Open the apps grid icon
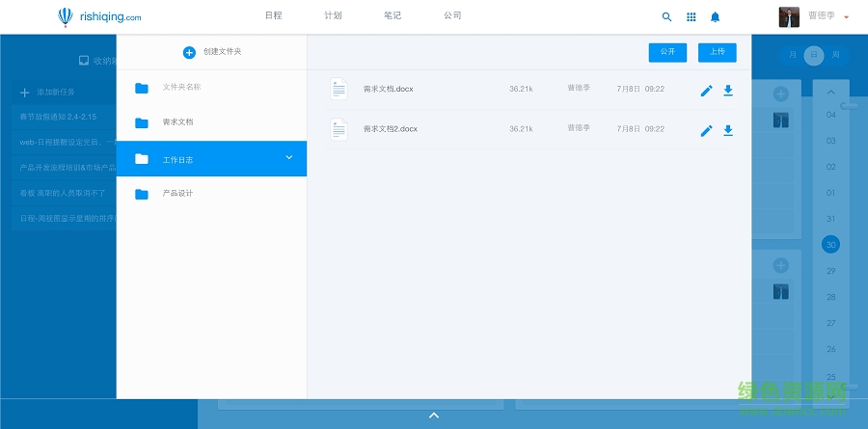Screen dimensions: 868x429 click(691, 16)
